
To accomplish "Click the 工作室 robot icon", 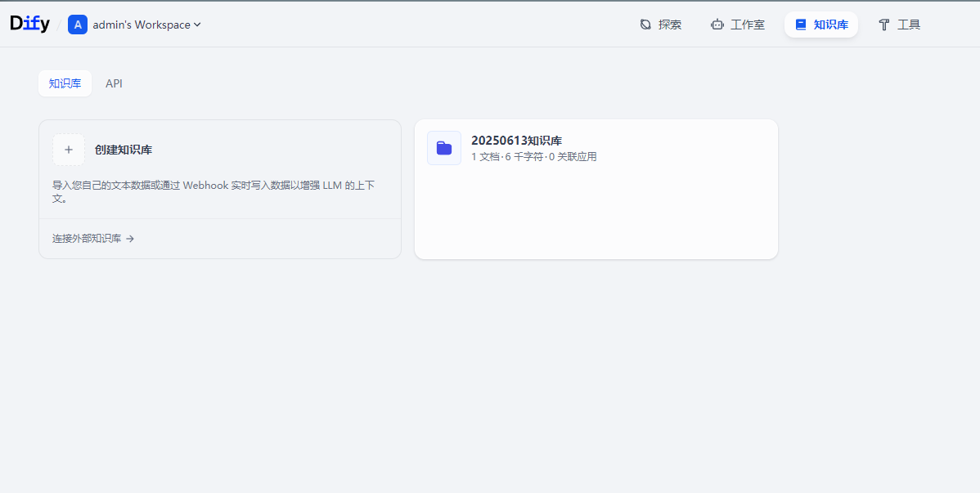I will click(x=717, y=25).
